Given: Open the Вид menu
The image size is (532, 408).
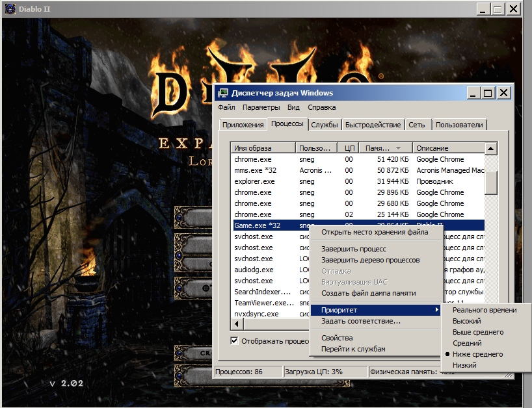Looking at the screenshot, I should pos(293,107).
